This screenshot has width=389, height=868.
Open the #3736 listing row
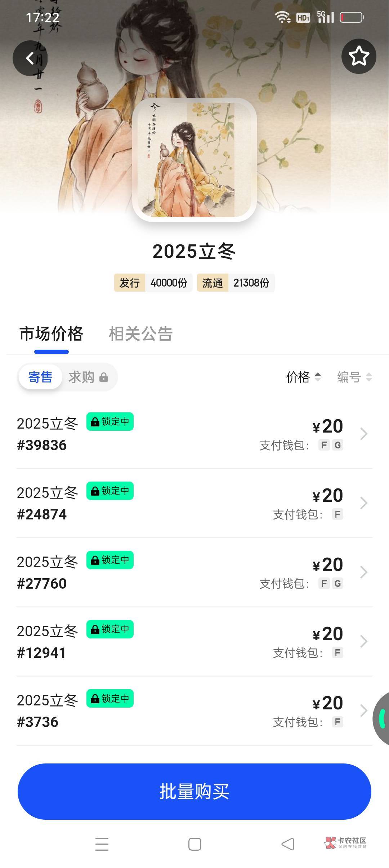[180, 711]
